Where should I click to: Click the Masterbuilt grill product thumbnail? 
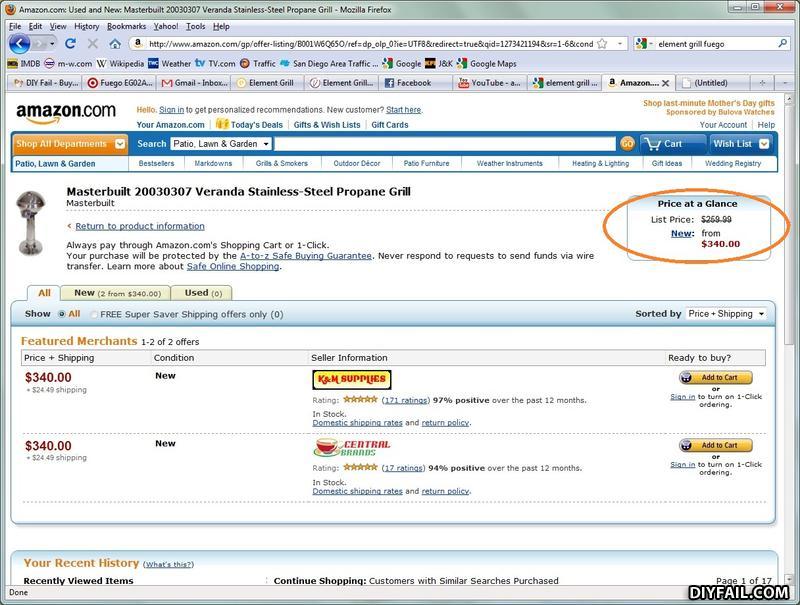[31, 222]
